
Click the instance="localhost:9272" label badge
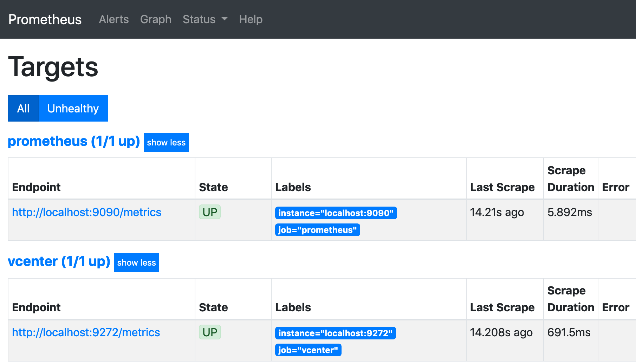[x=335, y=333]
